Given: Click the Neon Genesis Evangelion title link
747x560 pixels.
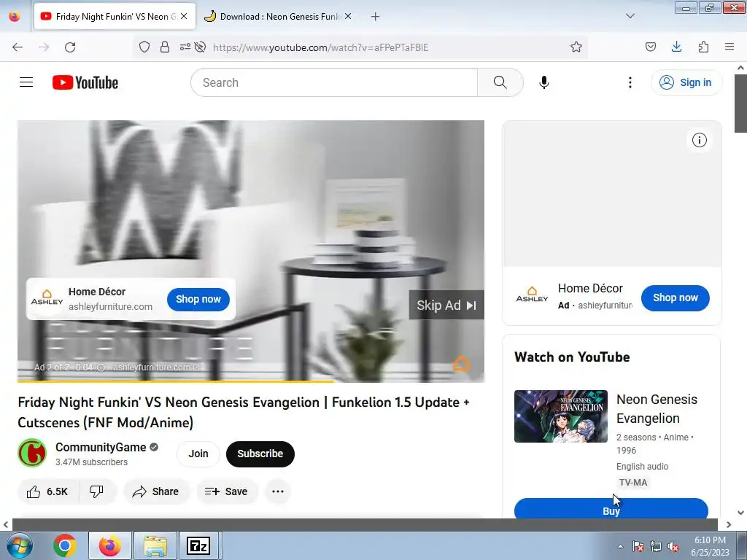Looking at the screenshot, I should 657,408.
